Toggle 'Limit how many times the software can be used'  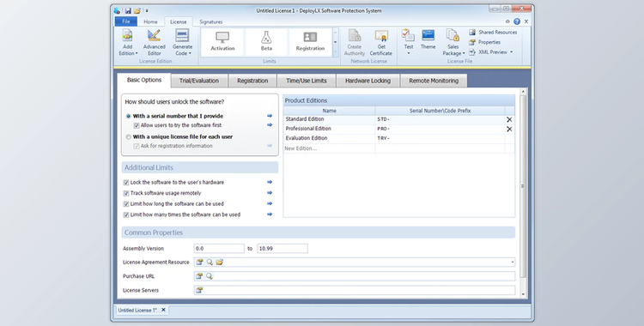click(x=126, y=214)
